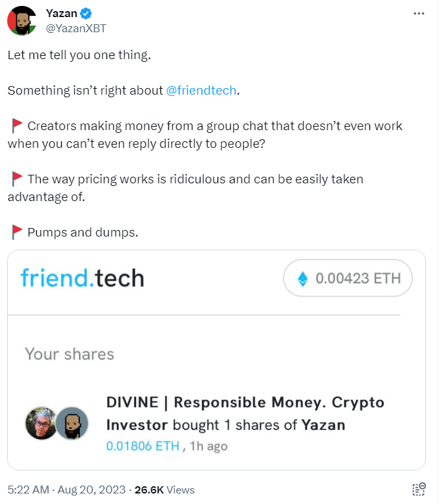Click the blue verified badge
Image resolution: width=441 pixels, height=504 pixels.
(85, 14)
